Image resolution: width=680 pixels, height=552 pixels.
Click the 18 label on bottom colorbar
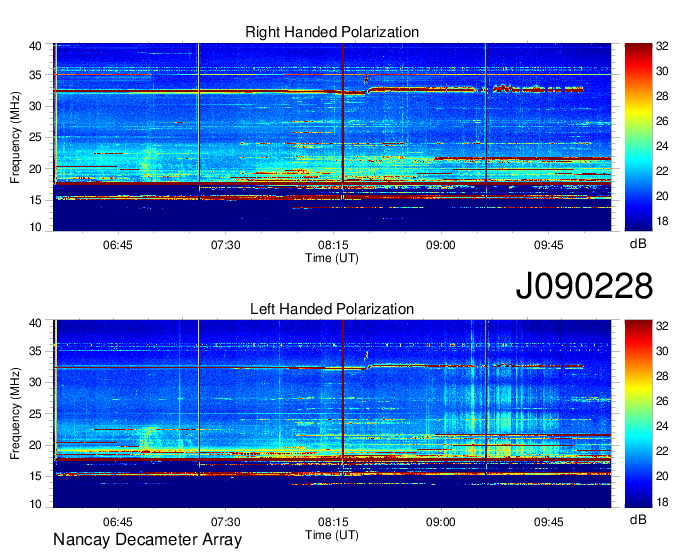(x=662, y=501)
